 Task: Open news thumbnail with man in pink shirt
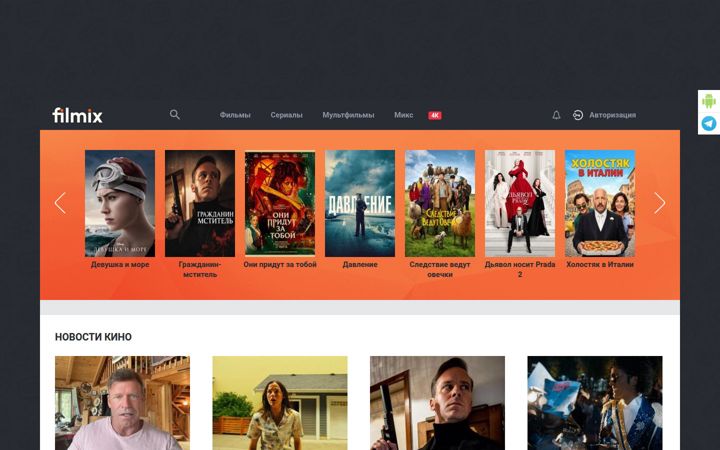pyautogui.click(x=122, y=403)
